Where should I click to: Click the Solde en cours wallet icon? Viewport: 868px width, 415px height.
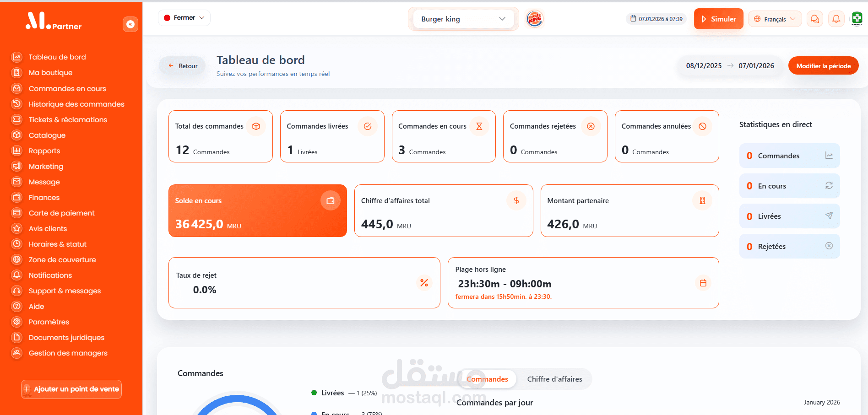tap(330, 200)
